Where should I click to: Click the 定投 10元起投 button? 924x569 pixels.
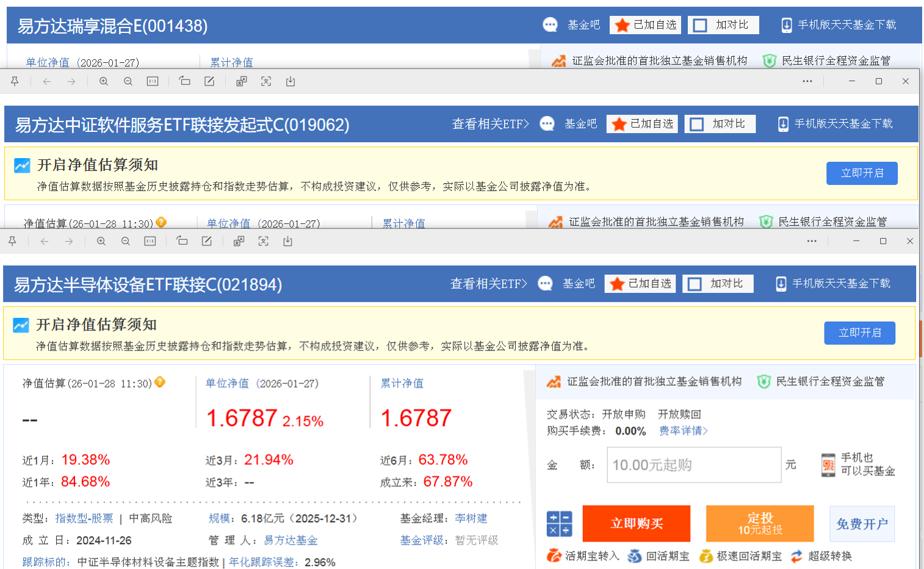tap(760, 524)
